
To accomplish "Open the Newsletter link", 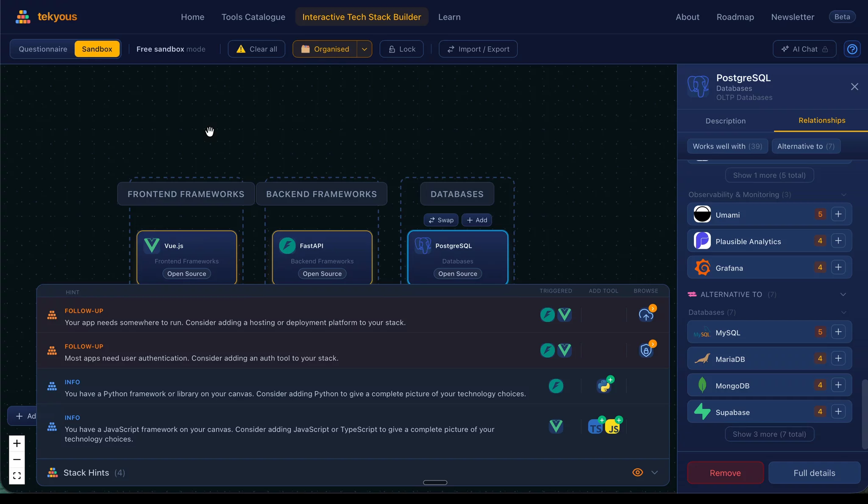I will (x=793, y=17).
